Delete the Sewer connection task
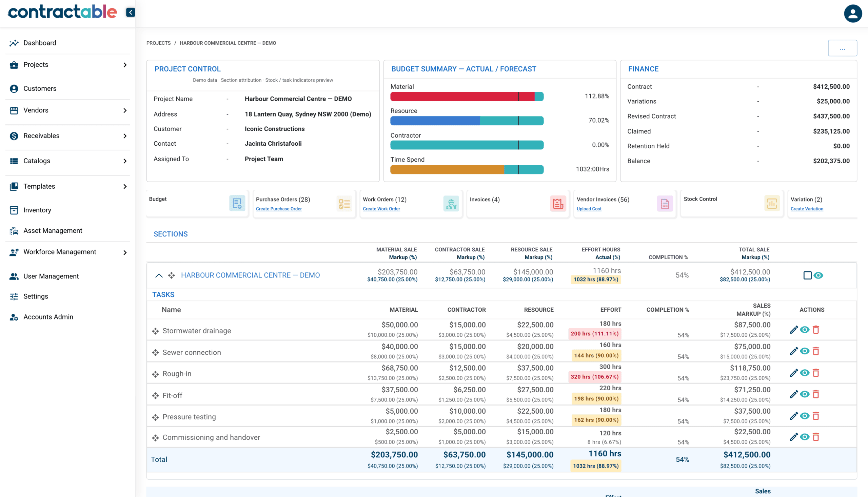The width and height of the screenshot is (868, 497). pos(816,351)
